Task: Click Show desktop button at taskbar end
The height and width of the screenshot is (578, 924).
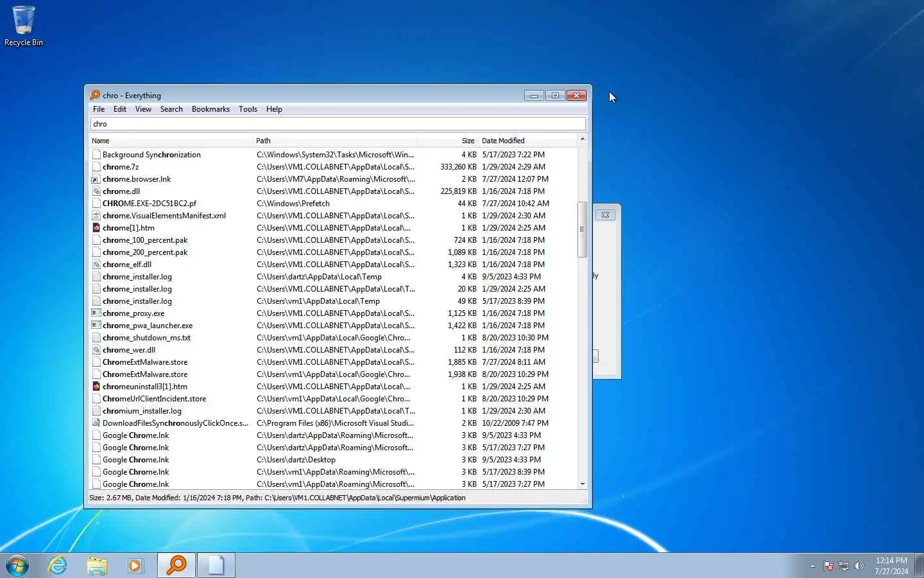Action: (919, 565)
